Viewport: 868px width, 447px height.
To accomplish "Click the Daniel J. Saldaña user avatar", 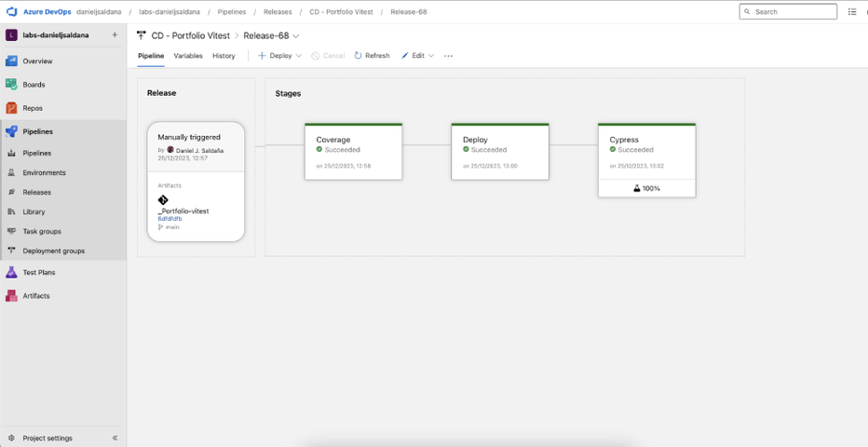I will click(170, 150).
